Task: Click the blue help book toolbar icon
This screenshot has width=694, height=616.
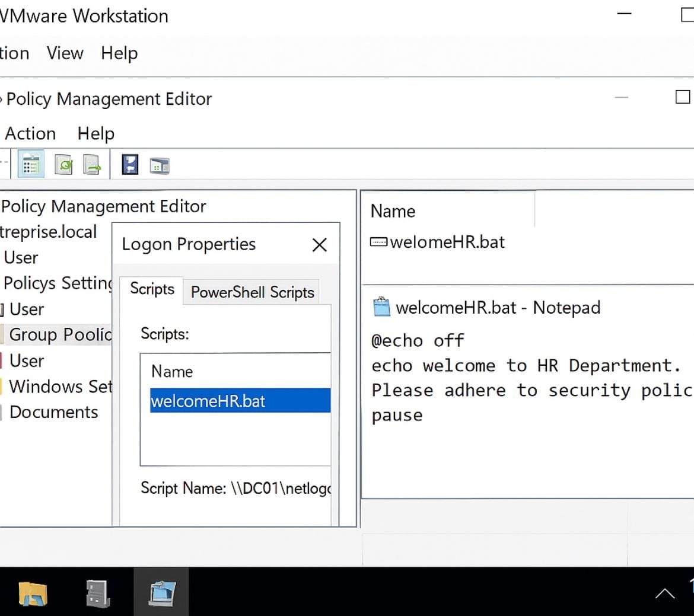Action: click(130, 165)
